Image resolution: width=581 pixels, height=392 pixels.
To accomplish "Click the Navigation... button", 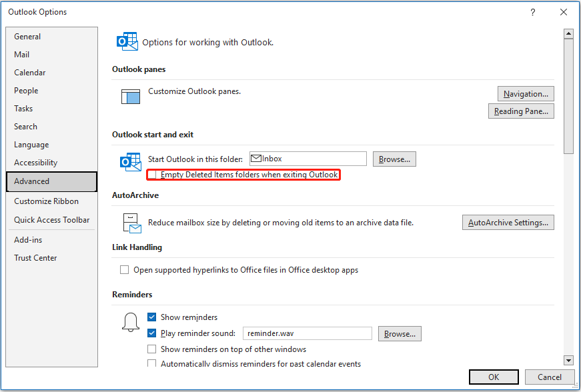I will coord(526,94).
